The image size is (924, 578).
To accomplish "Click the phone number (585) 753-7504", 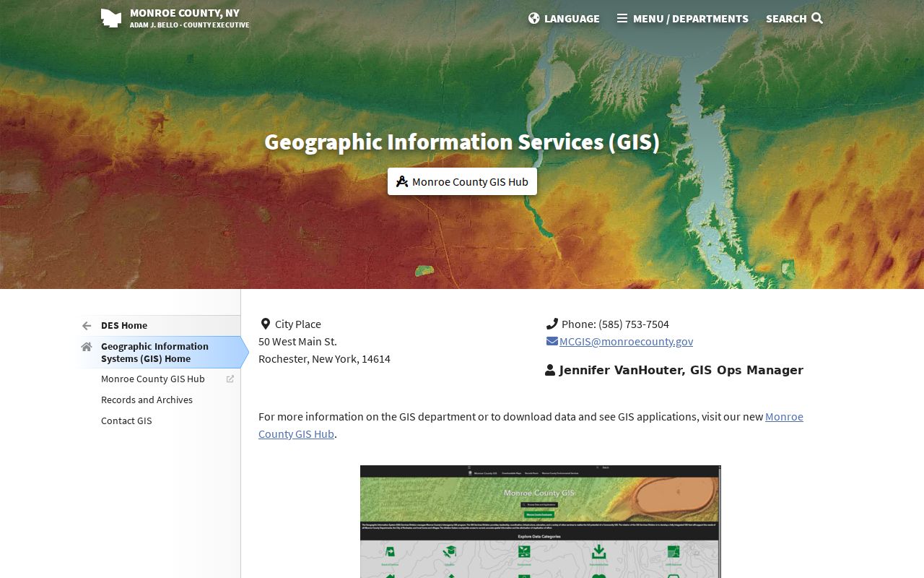I will [634, 324].
